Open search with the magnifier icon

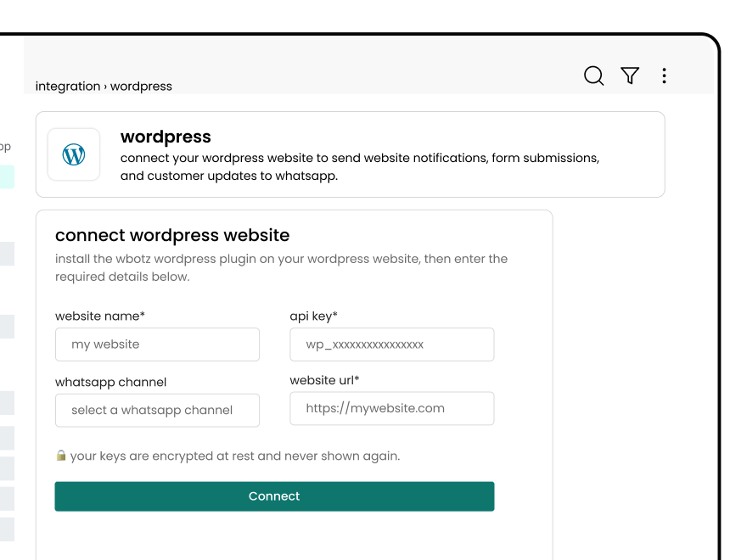[593, 76]
